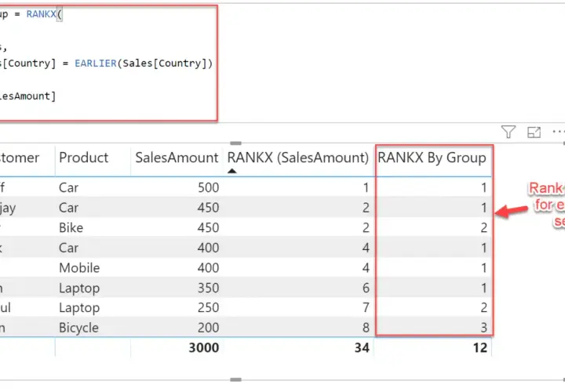Viewport: 565px width, 392px height.
Task: Click the RANKX total 34
Action: click(362, 348)
